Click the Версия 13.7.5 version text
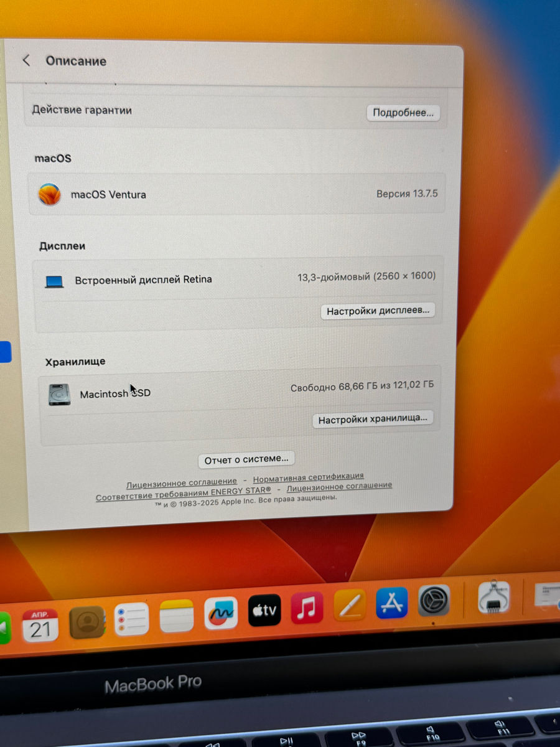The width and height of the screenshot is (560, 747). 407,194
